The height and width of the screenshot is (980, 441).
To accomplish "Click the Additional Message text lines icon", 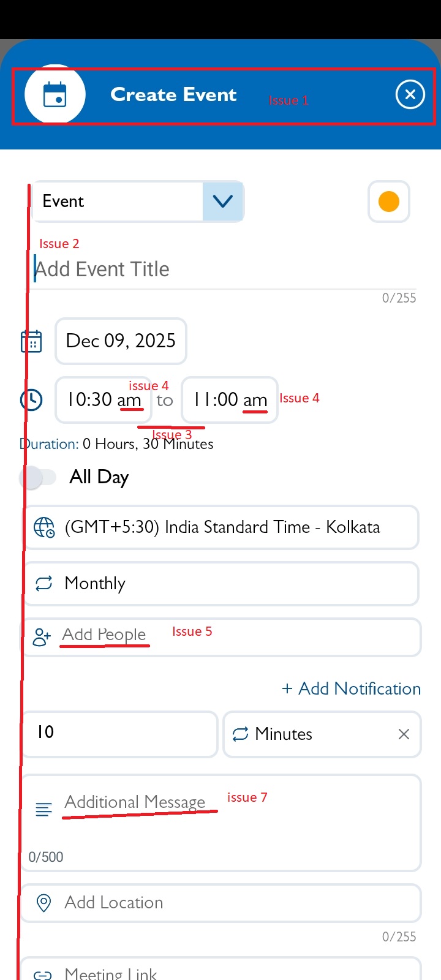I will pos(43,810).
